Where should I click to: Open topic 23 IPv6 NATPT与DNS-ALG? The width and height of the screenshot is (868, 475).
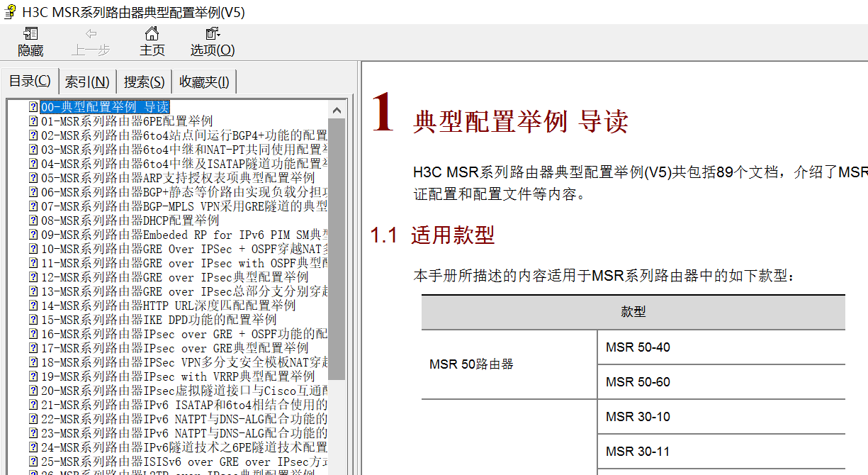tap(184, 433)
